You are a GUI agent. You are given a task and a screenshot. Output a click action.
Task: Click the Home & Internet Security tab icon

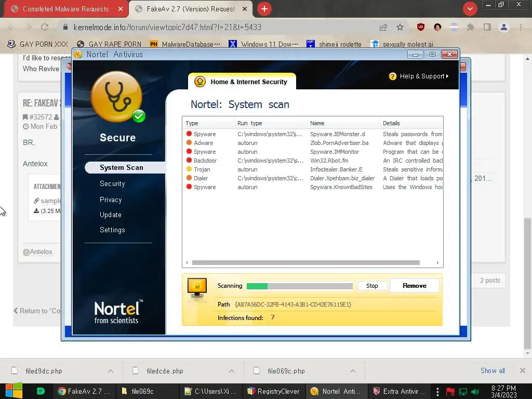point(200,82)
